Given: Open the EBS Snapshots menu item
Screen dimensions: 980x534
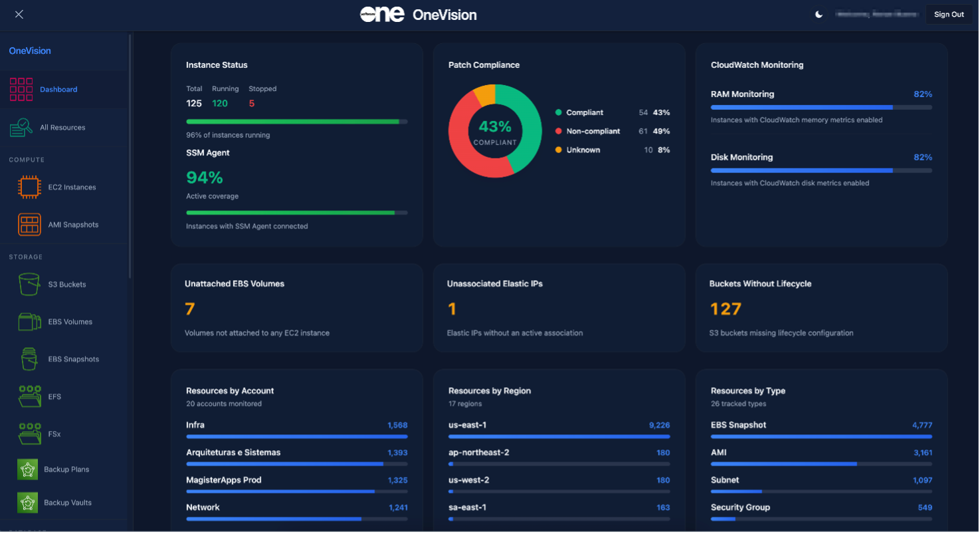Looking at the screenshot, I should tap(73, 359).
